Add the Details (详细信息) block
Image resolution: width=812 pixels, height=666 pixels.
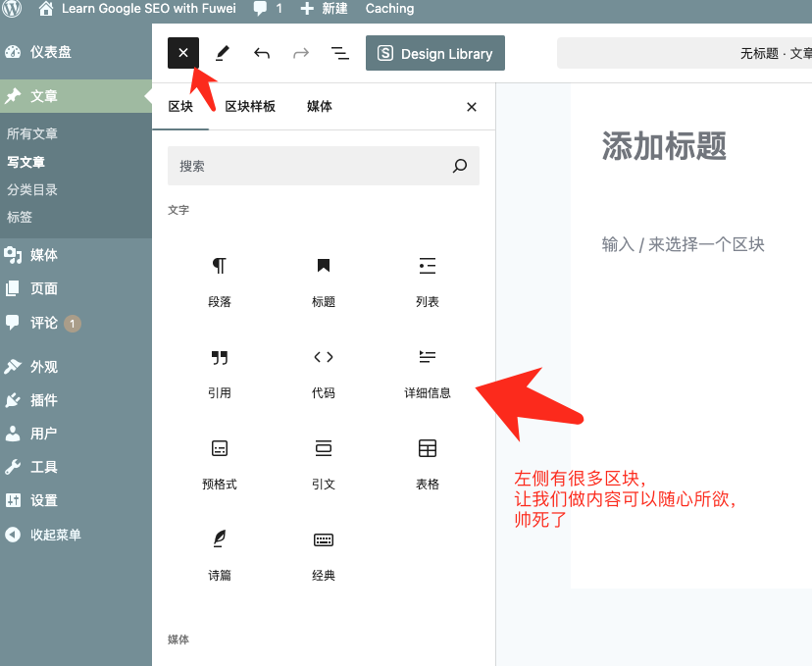tap(427, 372)
